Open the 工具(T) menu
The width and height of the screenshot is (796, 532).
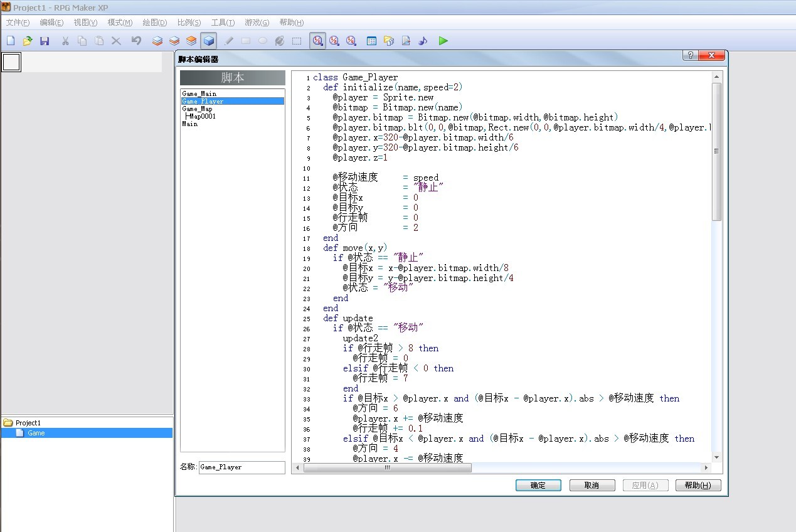click(223, 23)
